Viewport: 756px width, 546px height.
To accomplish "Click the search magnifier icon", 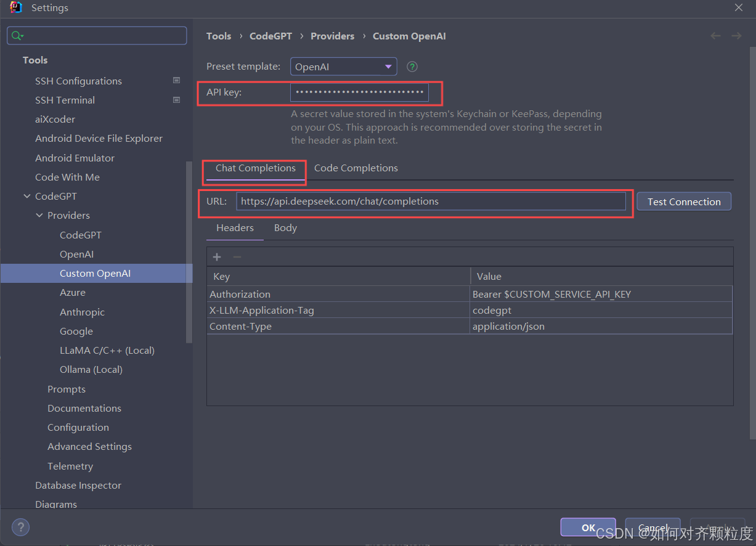I will [x=17, y=36].
